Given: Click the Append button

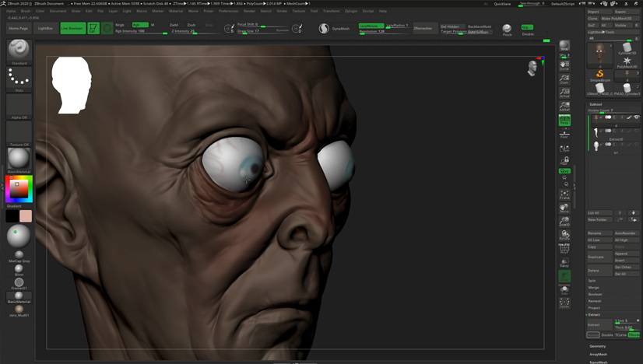Looking at the screenshot, I should pos(626,254).
